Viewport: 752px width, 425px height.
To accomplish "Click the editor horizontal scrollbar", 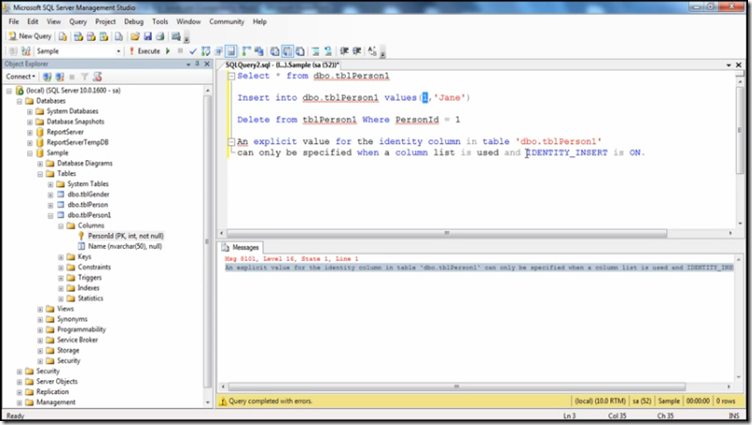I will [446, 233].
